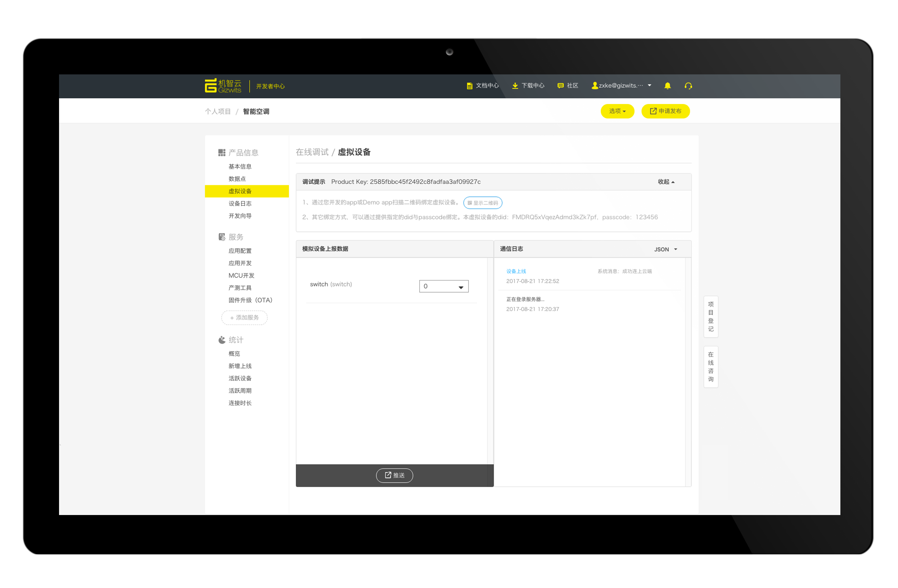Click the 推送 push button
Image resolution: width=898 pixels, height=588 pixels.
[394, 475]
